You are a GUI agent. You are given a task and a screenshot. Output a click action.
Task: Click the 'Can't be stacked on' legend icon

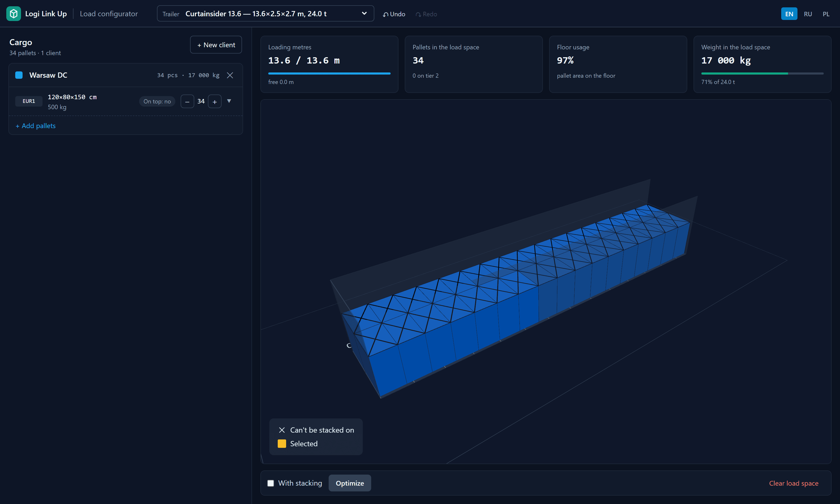point(282,430)
